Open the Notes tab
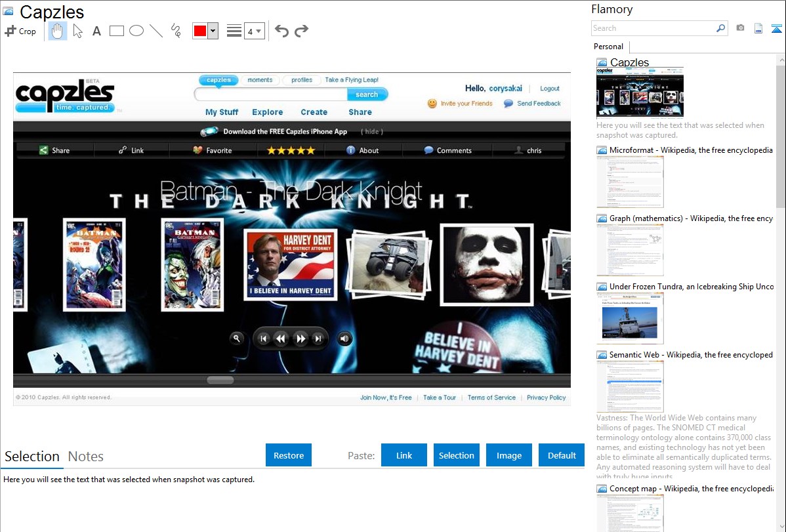The width and height of the screenshot is (786, 532). (x=86, y=457)
